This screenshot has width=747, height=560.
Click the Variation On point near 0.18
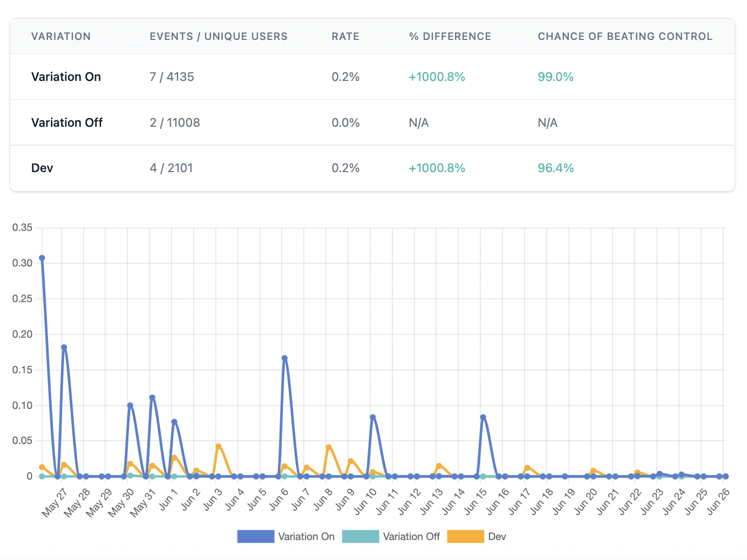[64, 347]
